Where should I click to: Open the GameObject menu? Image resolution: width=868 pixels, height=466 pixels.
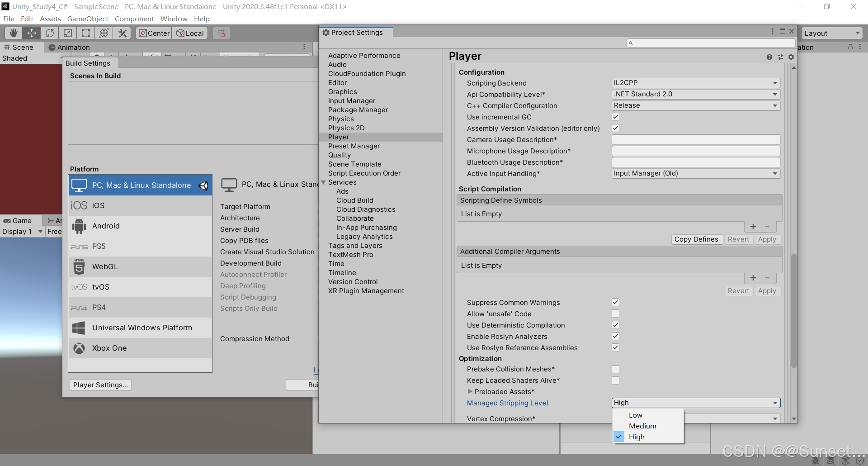click(x=88, y=19)
